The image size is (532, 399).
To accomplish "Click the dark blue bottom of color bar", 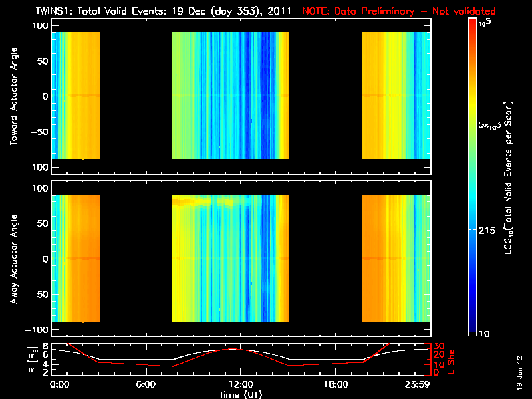I will [x=472, y=327].
